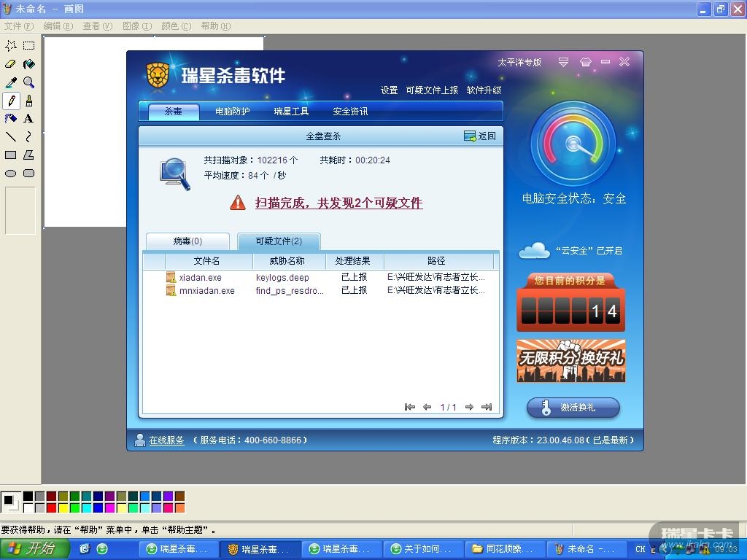Switch to the 杀毒 tab
The width and height of the screenshot is (747, 560).
(174, 112)
